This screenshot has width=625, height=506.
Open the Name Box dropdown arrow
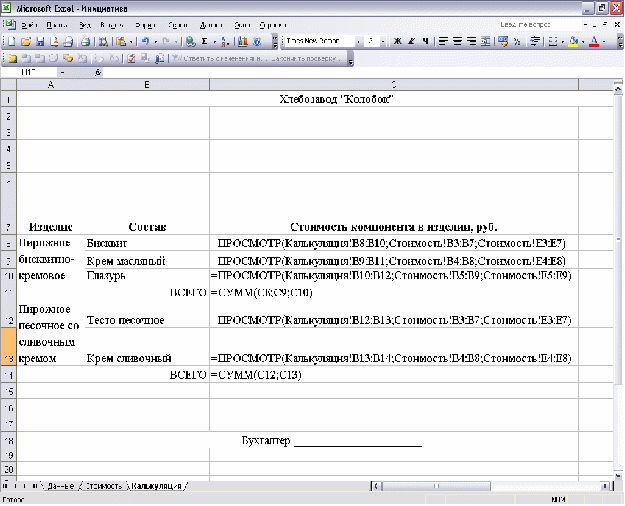[62, 73]
